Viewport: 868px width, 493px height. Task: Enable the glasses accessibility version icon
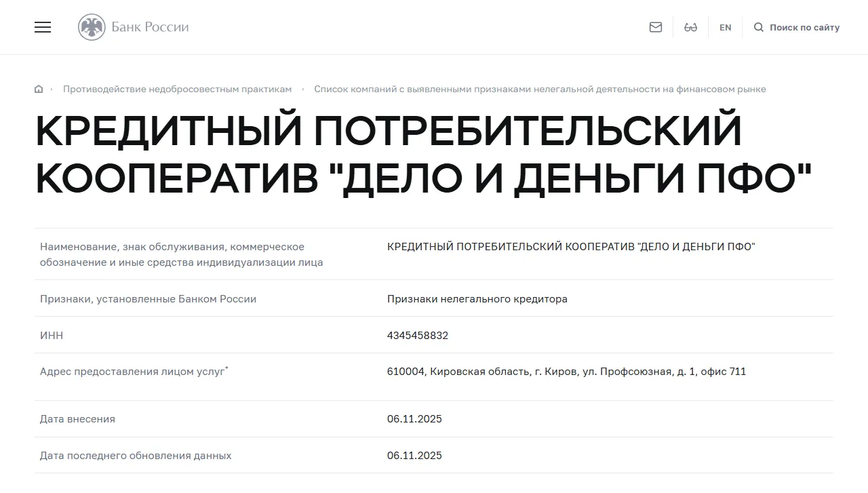(691, 27)
